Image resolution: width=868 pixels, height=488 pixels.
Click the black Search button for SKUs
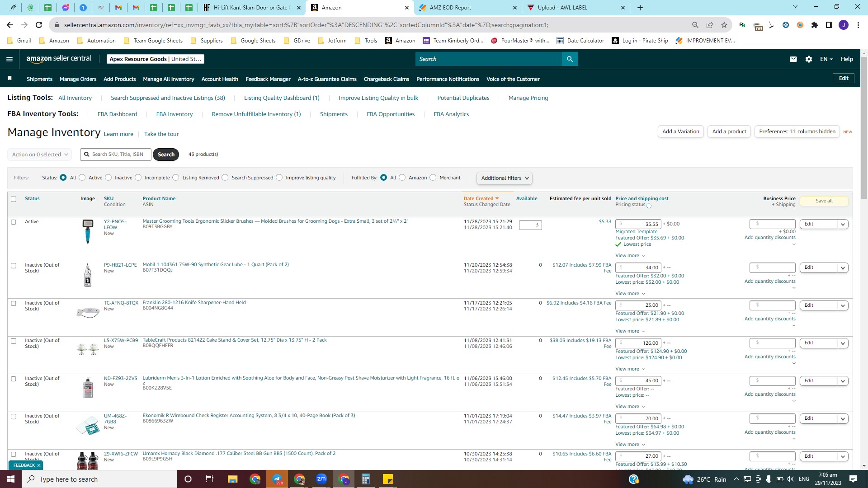166,155
